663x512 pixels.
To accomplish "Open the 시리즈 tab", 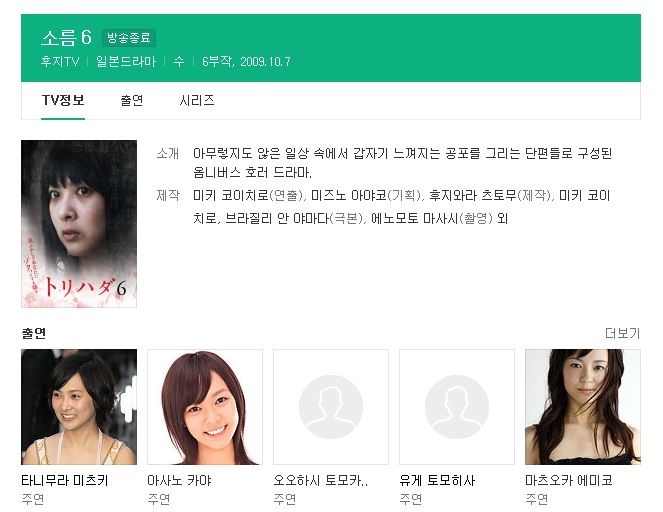I will [x=197, y=100].
